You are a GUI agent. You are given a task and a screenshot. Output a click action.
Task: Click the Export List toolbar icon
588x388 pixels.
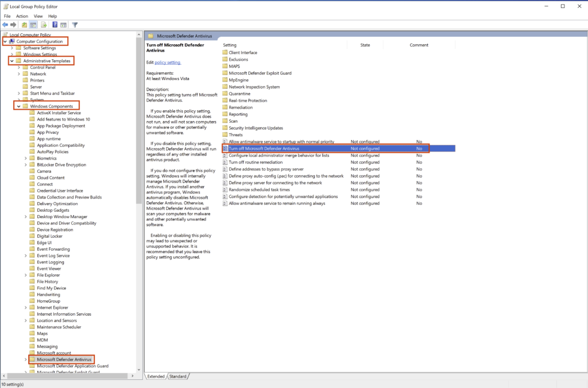44,25
